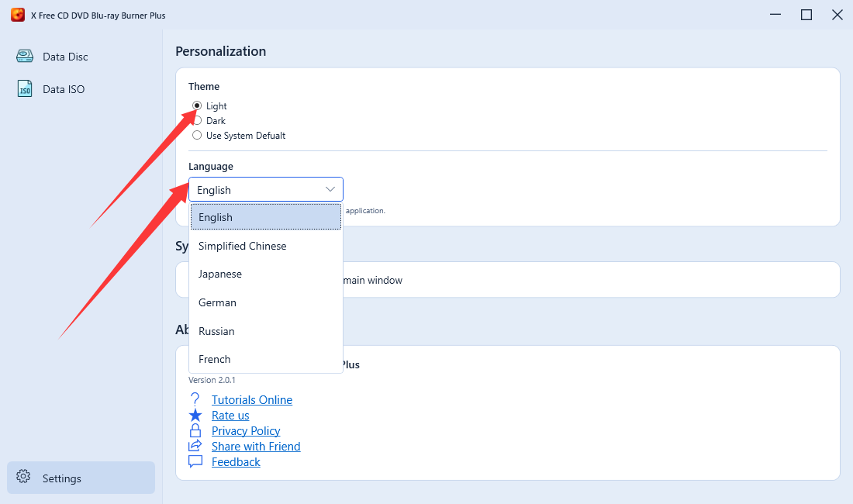Open the Feedback link

(x=236, y=461)
